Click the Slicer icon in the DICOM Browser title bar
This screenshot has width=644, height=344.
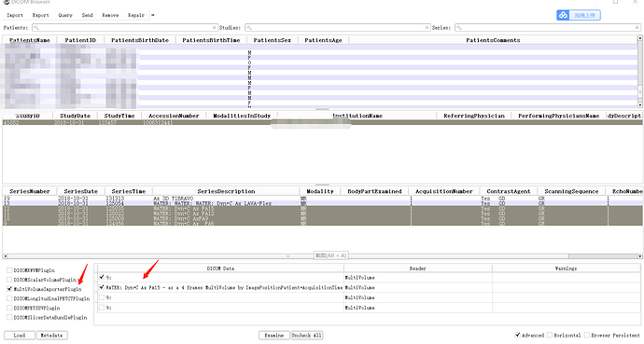coord(6,2)
